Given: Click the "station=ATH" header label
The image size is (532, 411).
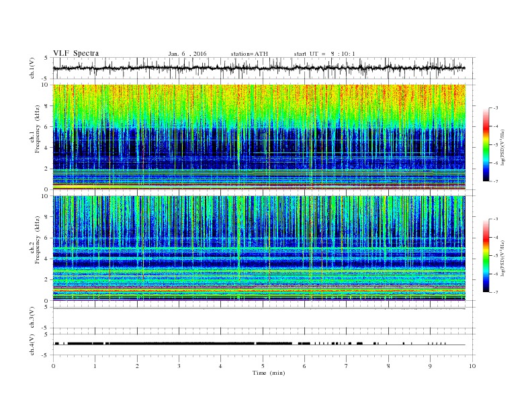Looking at the screenshot, I should point(249,54).
